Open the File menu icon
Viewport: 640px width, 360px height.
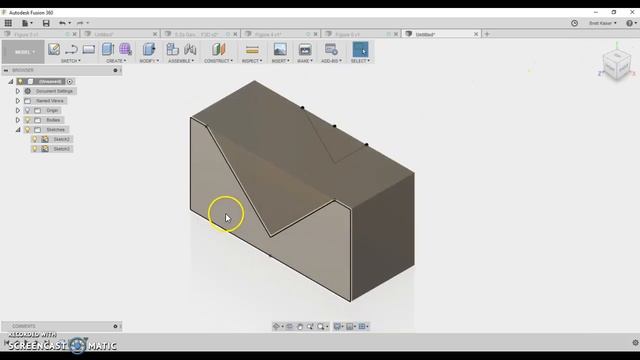click(27, 23)
